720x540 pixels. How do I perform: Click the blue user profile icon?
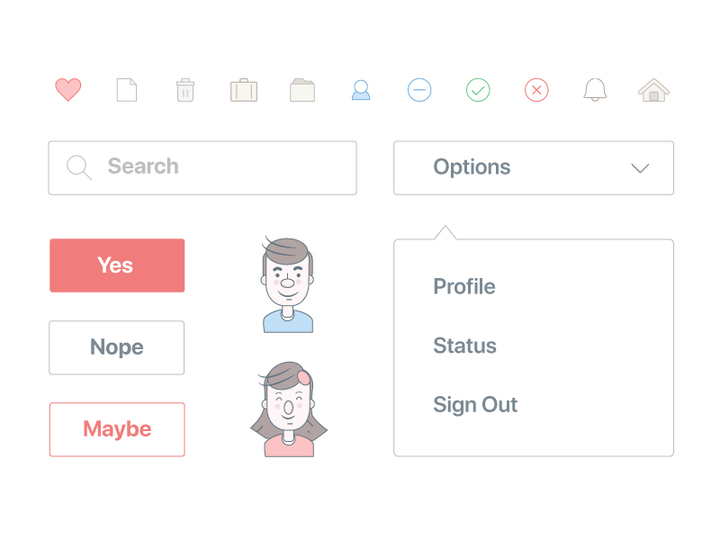tap(361, 91)
